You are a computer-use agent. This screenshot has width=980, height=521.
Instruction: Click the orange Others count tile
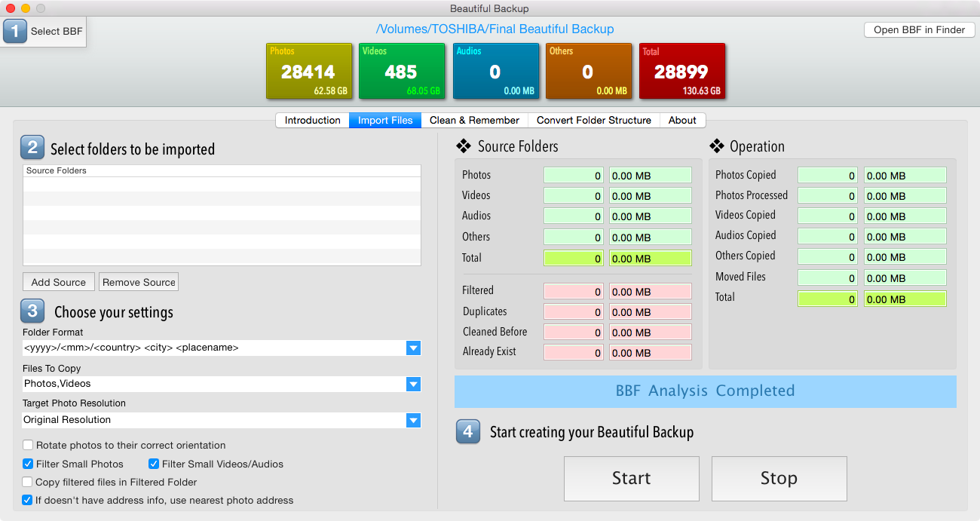coord(589,71)
